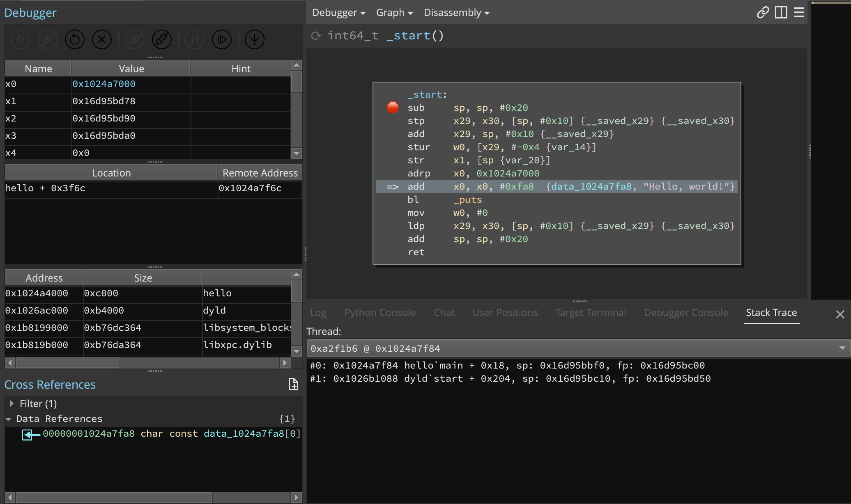The height and width of the screenshot is (504, 851).
Task: Open split view layout
Action: point(781,13)
